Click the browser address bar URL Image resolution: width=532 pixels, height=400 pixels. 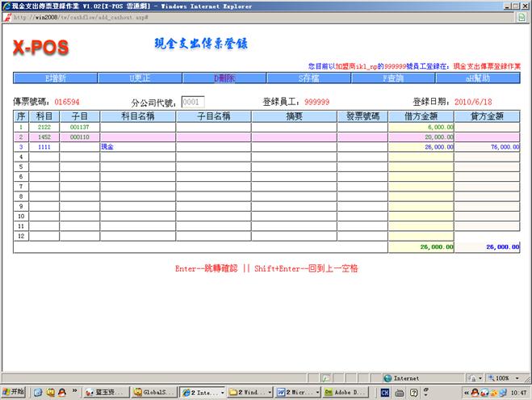click(81, 16)
